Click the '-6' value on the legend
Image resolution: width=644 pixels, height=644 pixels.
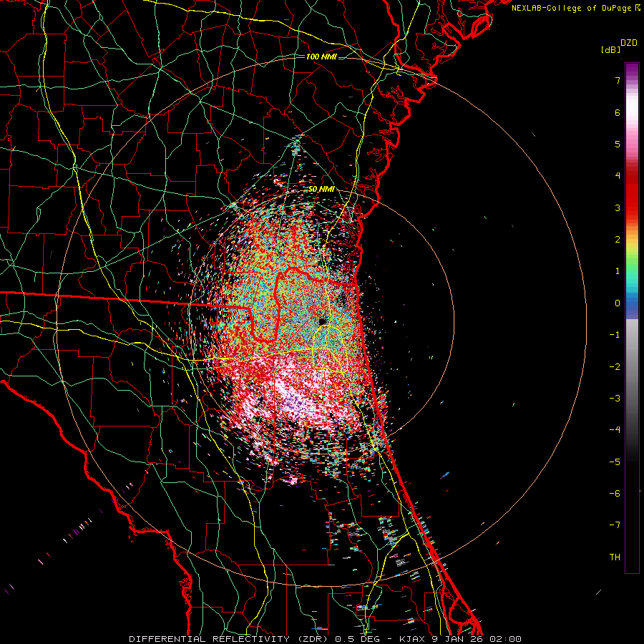click(x=615, y=494)
